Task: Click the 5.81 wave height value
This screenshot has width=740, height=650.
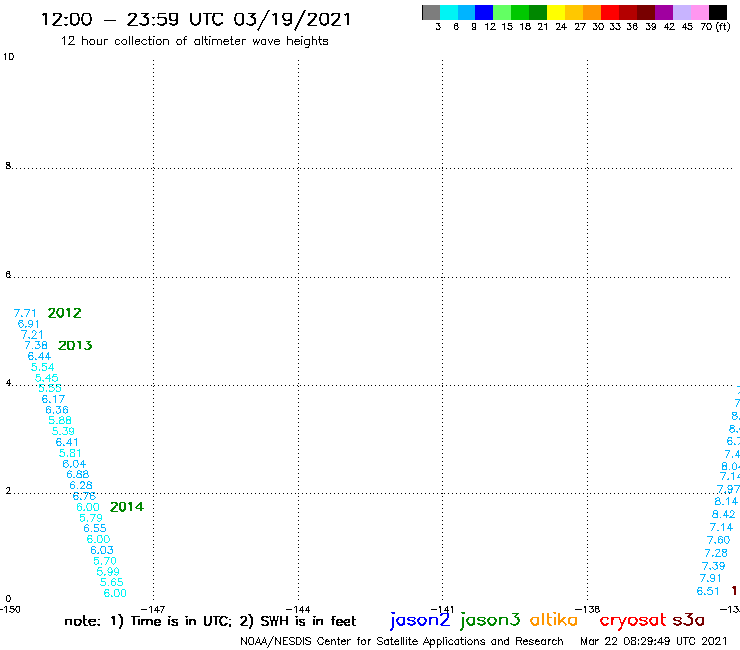Action: pos(70,453)
